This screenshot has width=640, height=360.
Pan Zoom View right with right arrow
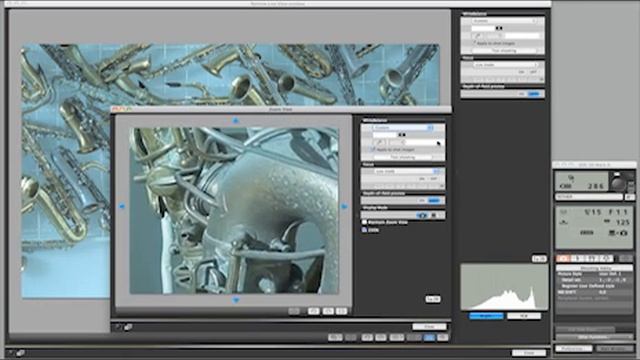click(x=344, y=207)
